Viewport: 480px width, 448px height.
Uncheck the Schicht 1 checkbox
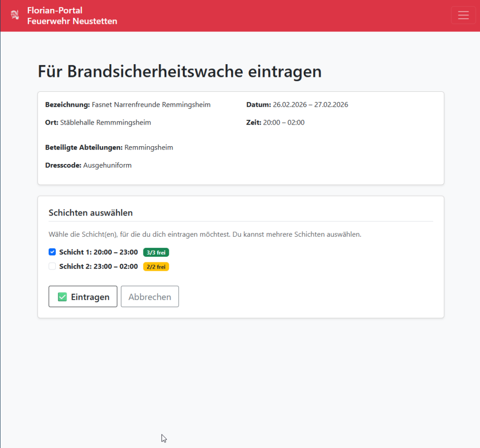(x=52, y=252)
